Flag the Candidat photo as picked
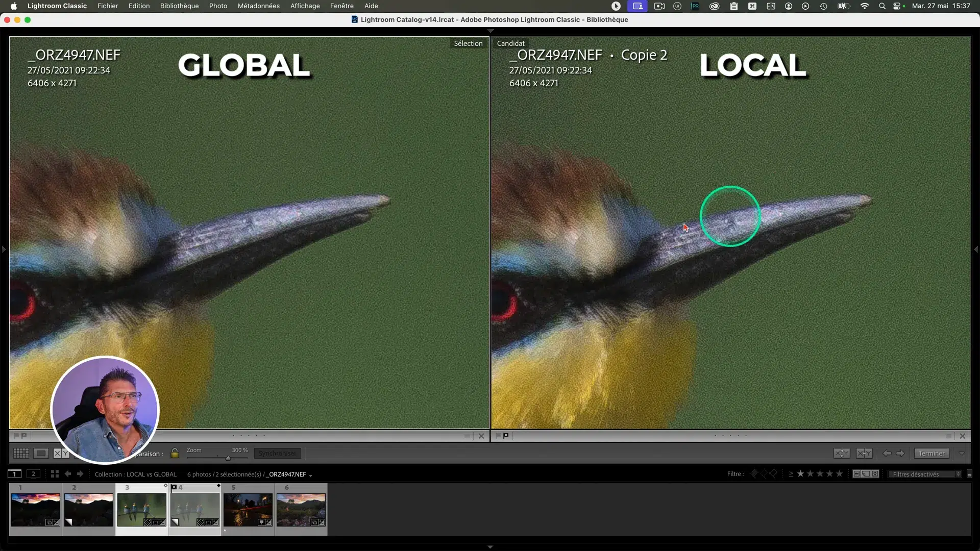Screen dimensions: 980x551 pos(498,436)
